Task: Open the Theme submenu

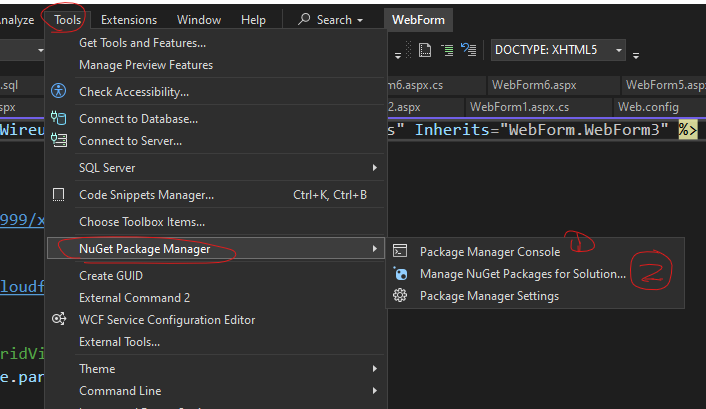Action: [216, 369]
